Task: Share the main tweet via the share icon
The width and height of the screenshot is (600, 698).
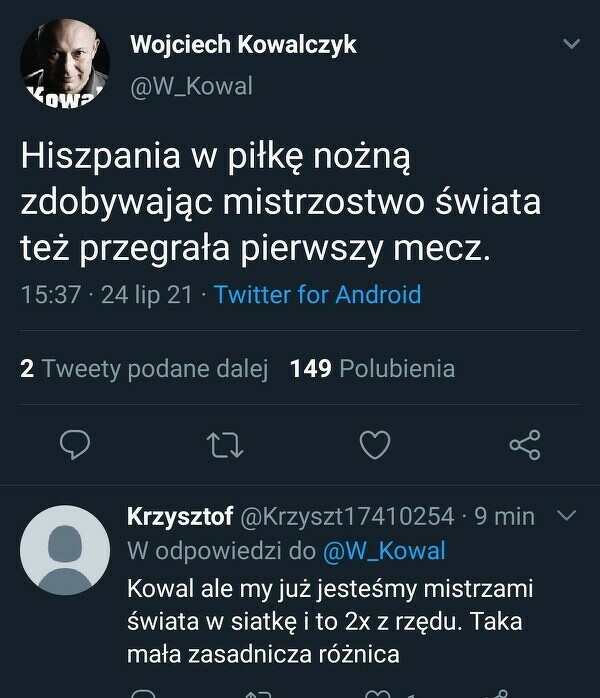Action: click(524, 445)
